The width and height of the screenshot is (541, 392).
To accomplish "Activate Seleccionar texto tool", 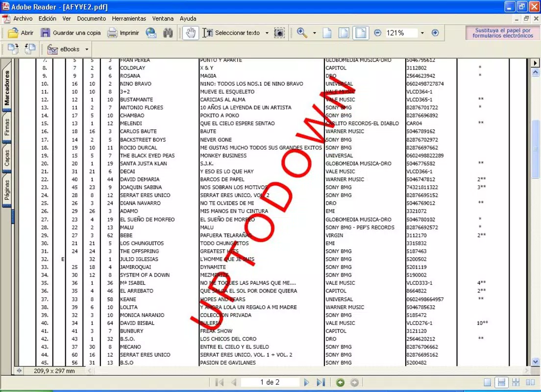I will click(231, 33).
